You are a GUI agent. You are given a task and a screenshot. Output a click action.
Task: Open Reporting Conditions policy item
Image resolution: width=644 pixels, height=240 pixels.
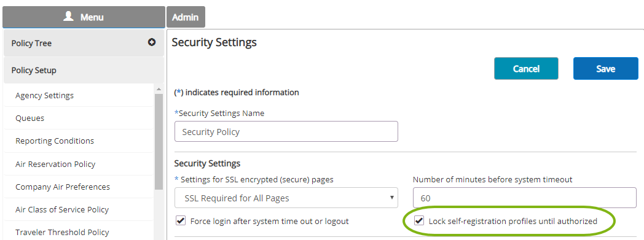pos(55,141)
